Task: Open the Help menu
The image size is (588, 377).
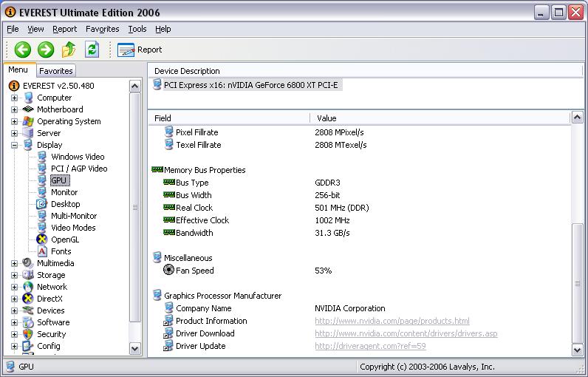Action: pos(163,29)
